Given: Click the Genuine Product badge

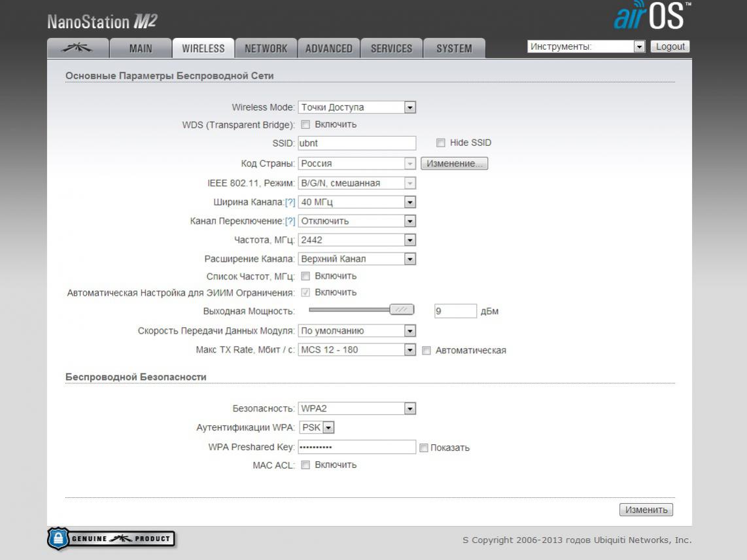Looking at the screenshot, I should click(111, 538).
